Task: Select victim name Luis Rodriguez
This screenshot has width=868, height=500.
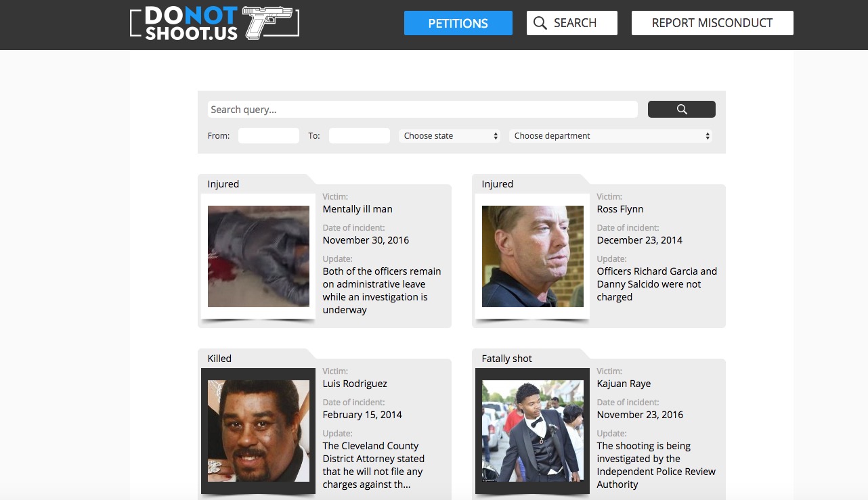Action: (x=355, y=384)
